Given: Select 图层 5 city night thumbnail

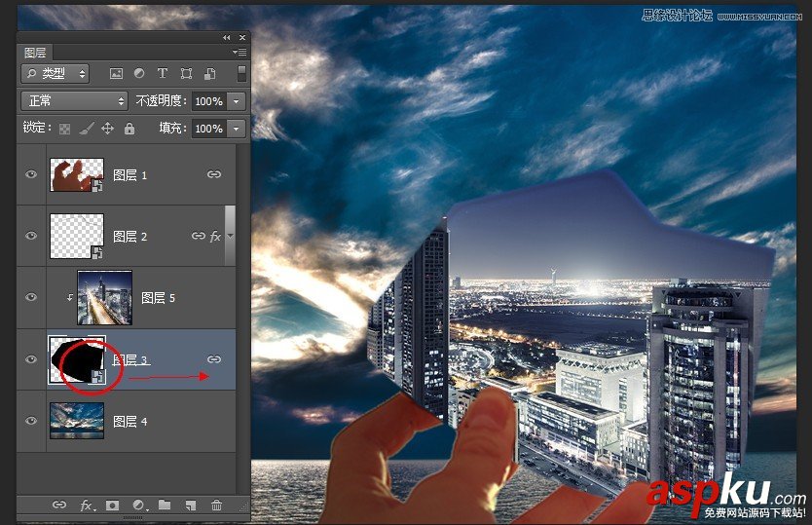Looking at the screenshot, I should point(104,297).
